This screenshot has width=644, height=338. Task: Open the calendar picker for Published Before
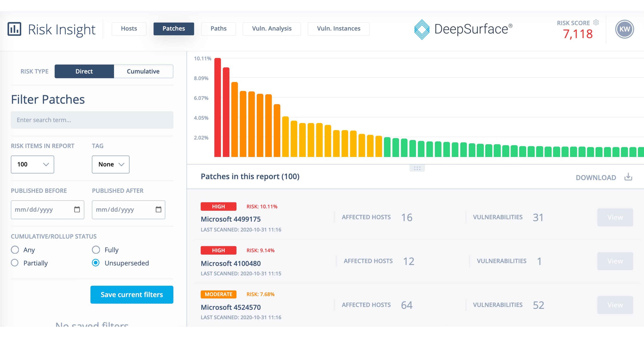[x=77, y=210]
